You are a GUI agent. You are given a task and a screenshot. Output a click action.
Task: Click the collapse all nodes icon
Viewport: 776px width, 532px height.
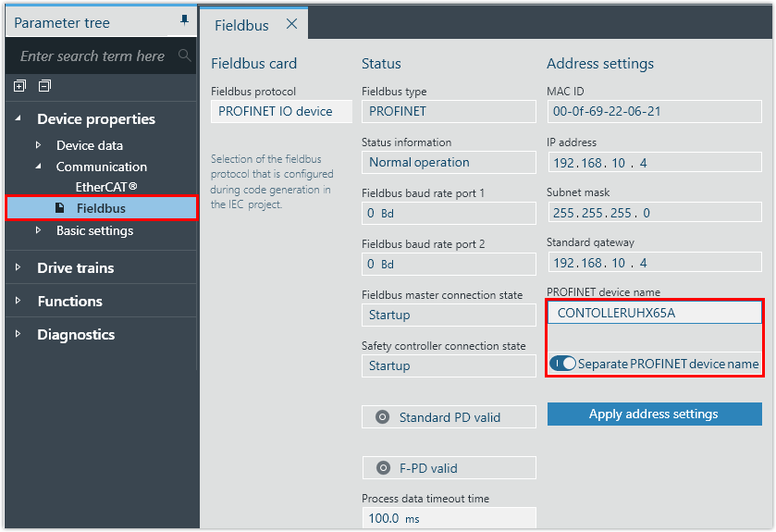pyautogui.click(x=44, y=86)
